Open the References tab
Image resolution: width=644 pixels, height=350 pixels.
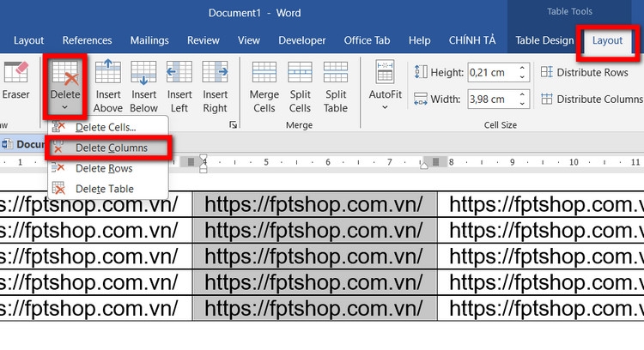pyautogui.click(x=87, y=40)
